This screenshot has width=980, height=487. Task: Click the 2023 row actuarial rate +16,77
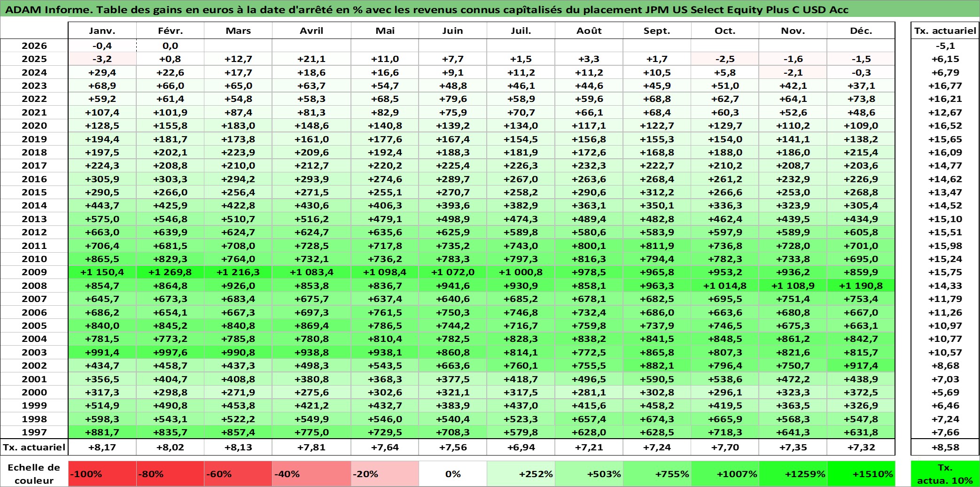point(945,85)
